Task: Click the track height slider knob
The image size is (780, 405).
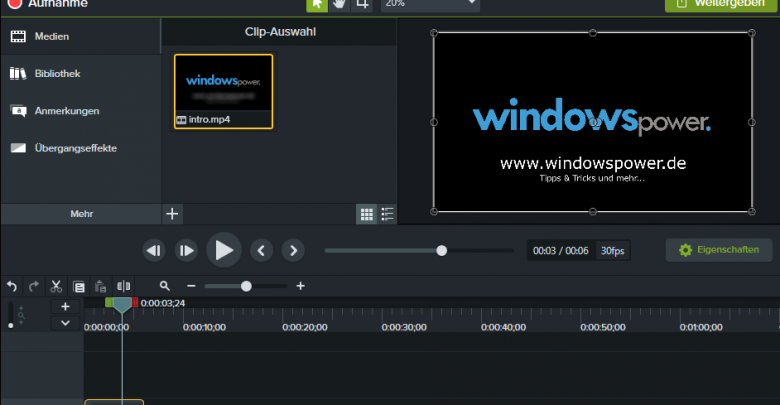Action: [11, 325]
